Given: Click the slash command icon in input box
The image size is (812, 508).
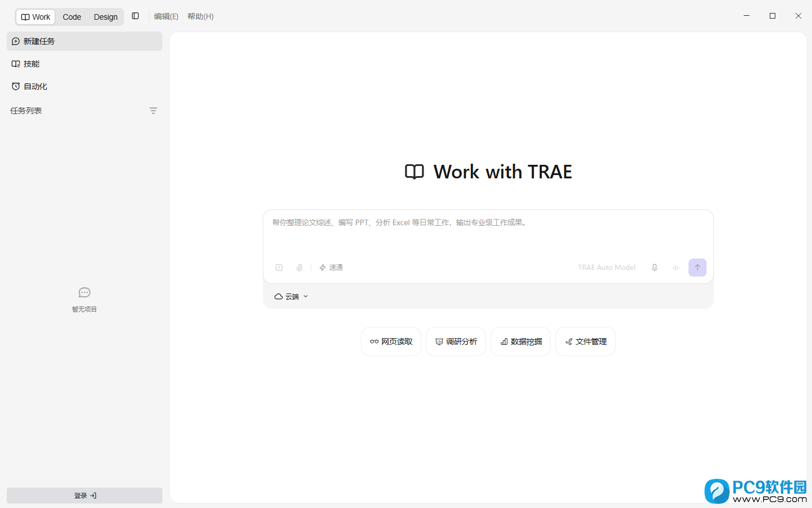Looking at the screenshot, I should (x=279, y=268).
